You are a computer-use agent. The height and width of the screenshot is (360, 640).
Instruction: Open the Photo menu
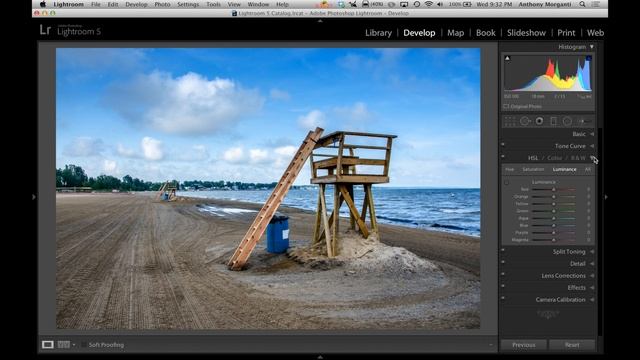tap(162, 4)
